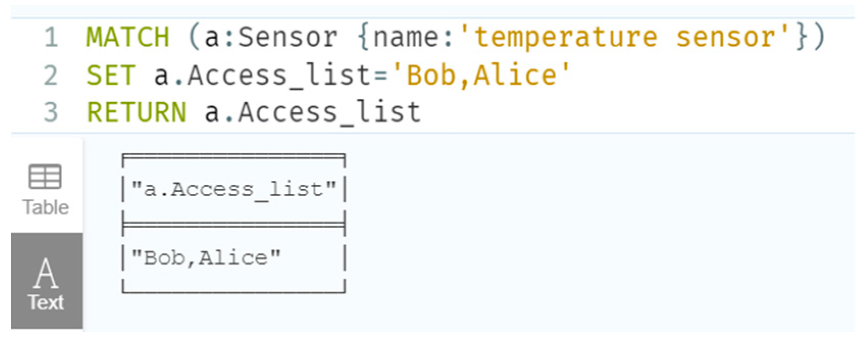The image size is (868, 340).
Task: Click a.Access_list in the RETURN line
Action: pos(313,112)
